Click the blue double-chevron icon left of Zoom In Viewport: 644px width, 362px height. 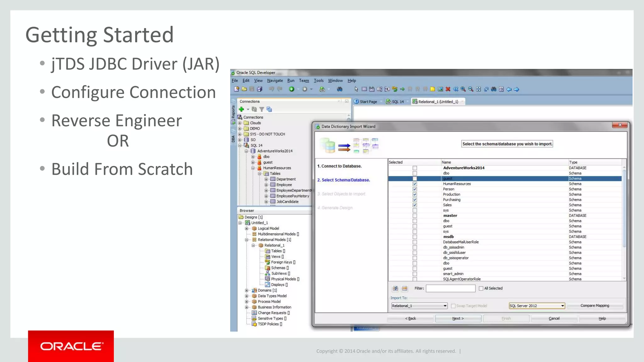(456, 89)
